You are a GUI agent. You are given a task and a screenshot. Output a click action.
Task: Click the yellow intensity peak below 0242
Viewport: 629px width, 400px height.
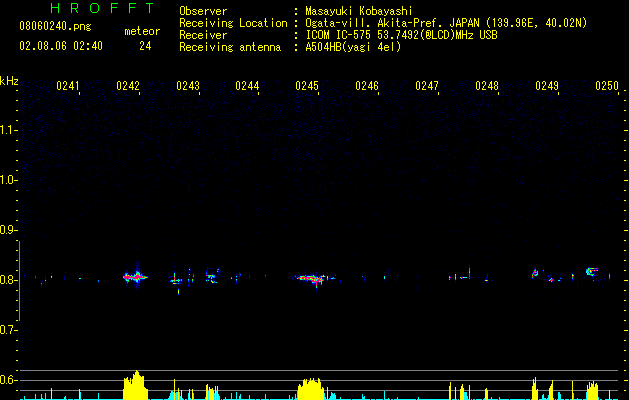136,385
